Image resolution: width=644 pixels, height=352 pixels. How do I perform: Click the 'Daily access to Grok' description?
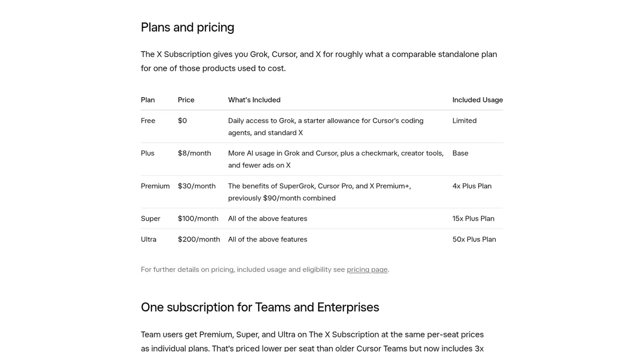326,127
